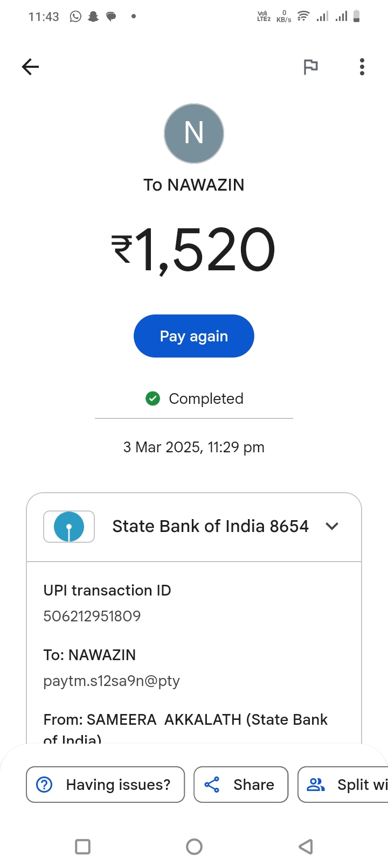Tap the NAWAZIN avatar circle
The height and width of the screenshot is (868, 388).
(x=194, y=134)
